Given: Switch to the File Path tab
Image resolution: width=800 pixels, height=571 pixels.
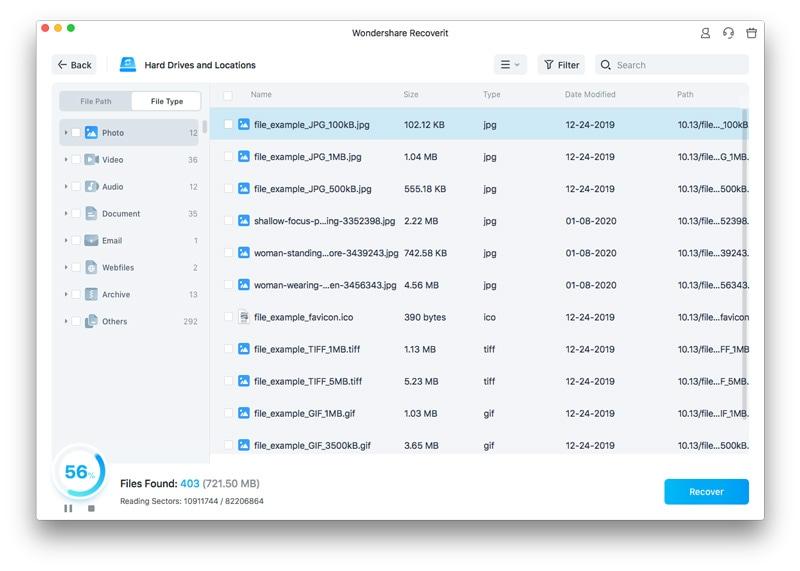Looking at the screenshot, I should coord(95,101).
